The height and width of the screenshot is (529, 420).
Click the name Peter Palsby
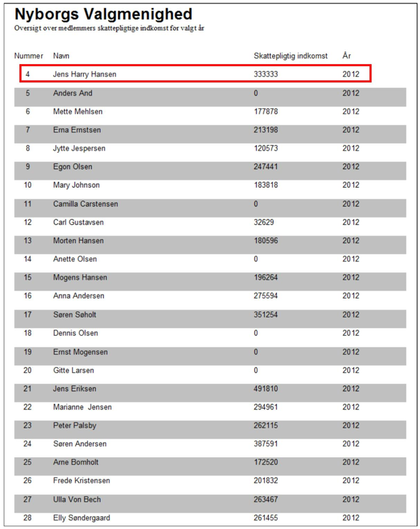point(74,426)
